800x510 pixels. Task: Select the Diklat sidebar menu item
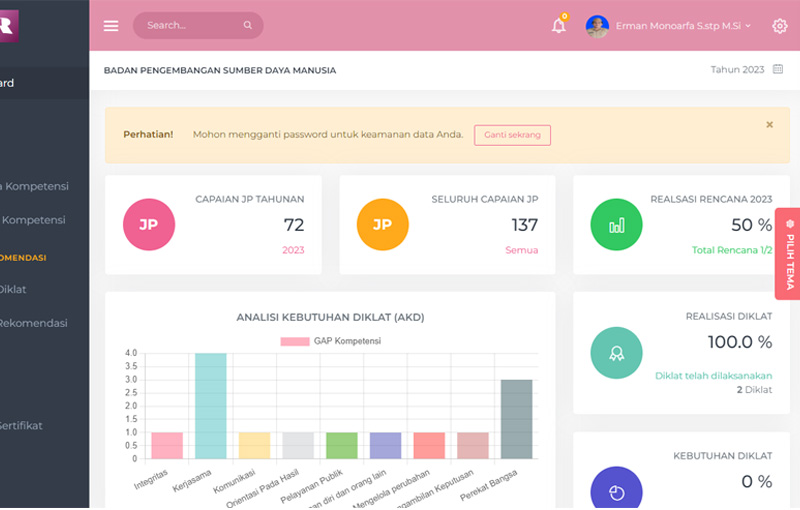point(13,289)
